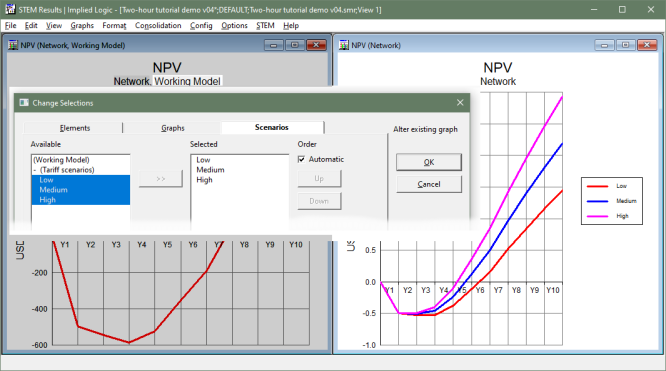
Task: Minimize the NPV (Network, Working Model) window
Action: pyautogui.click(x=274, y=45)
